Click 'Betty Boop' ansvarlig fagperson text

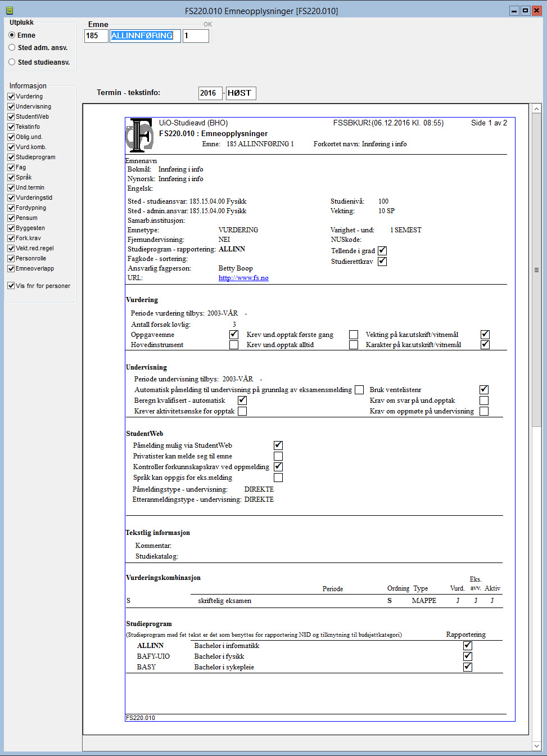[236, 268]
